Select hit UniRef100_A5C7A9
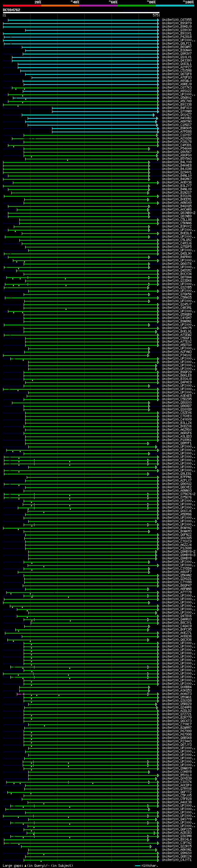 tap(176, 101)
